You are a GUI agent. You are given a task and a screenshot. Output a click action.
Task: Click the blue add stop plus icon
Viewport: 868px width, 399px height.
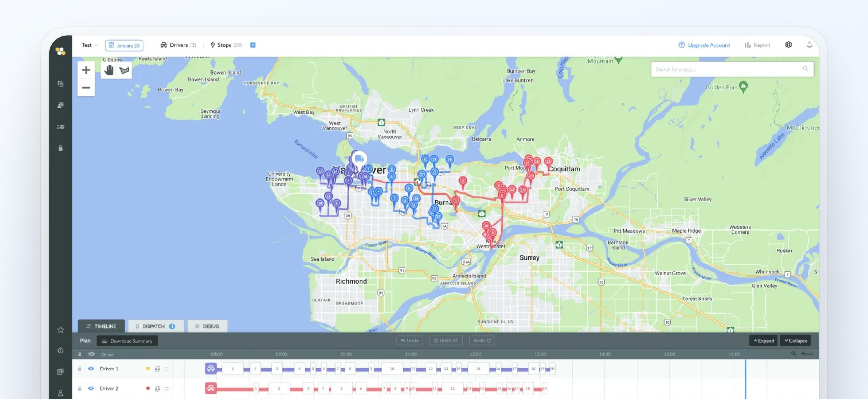click(x=253, y=45)
